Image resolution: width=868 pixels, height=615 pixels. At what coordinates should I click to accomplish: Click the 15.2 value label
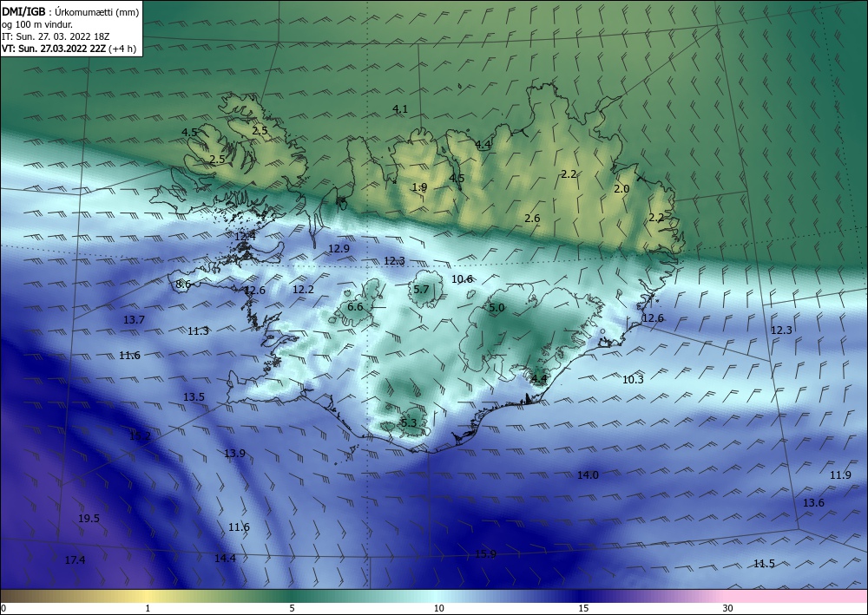140,435
